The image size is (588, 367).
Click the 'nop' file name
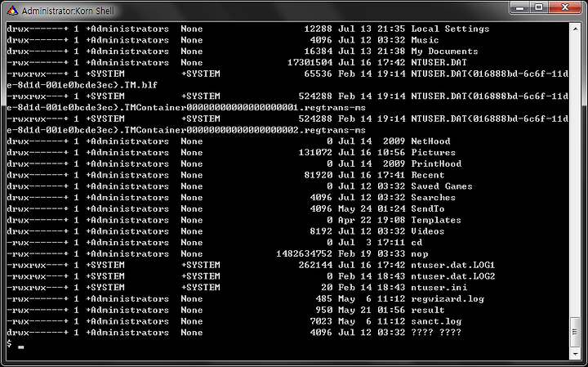(419, 254)
